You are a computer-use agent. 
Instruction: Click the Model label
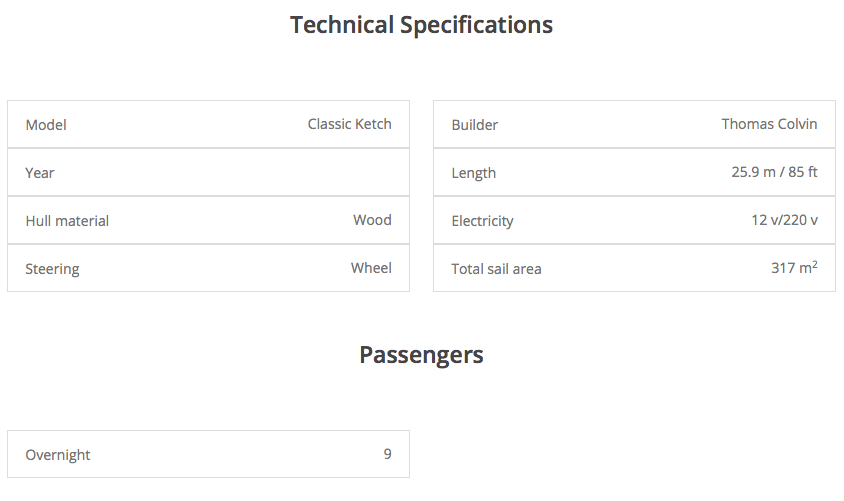point(46,125)
